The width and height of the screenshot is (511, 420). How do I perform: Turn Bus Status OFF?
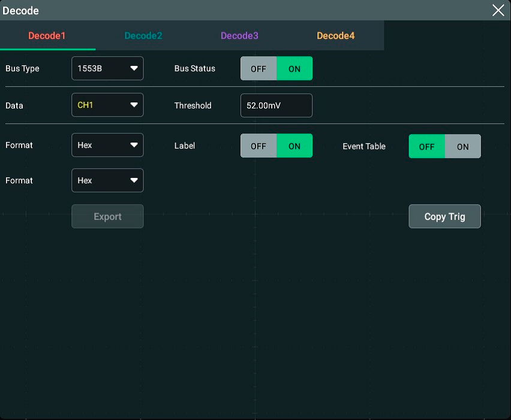(x=258, y=69)
